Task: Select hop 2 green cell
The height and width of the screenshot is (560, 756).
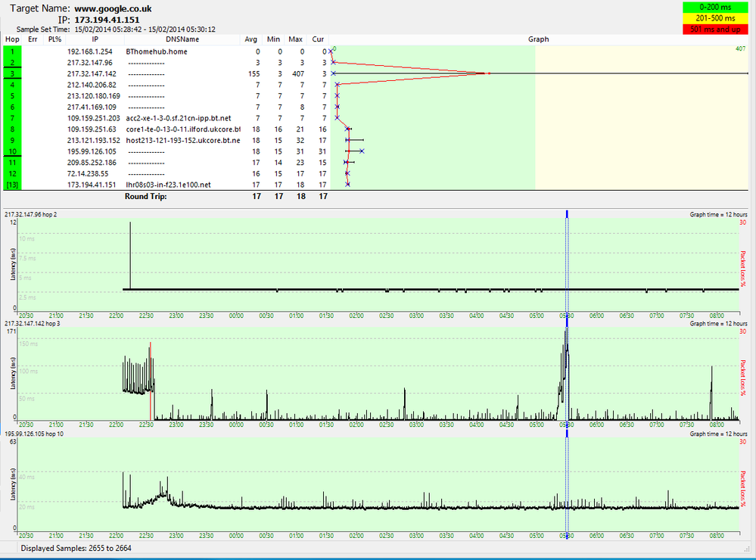Action: (13, 63)
